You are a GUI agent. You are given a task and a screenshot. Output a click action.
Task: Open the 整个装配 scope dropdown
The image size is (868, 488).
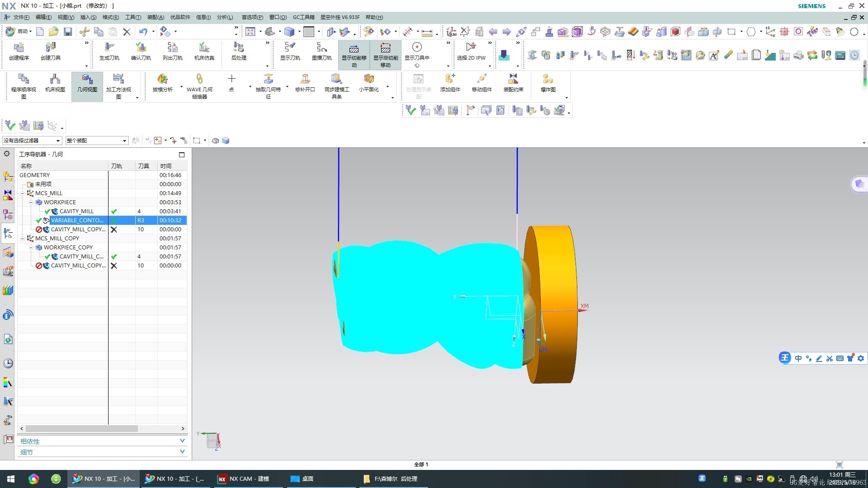point(97,141)
